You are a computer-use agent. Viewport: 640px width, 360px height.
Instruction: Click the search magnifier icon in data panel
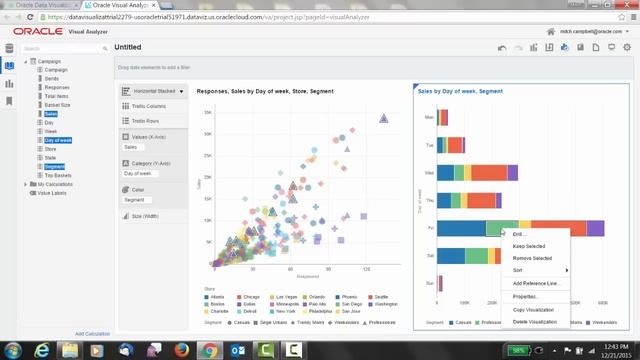(105, 49)
